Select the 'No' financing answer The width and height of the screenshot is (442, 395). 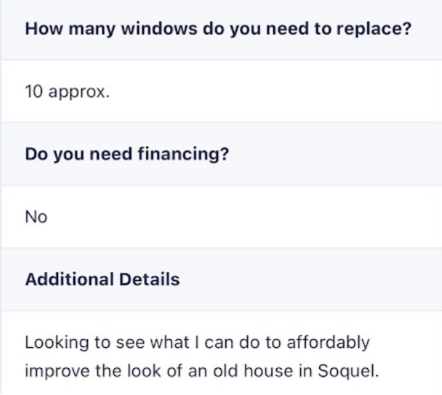click(x=36, y=217)
